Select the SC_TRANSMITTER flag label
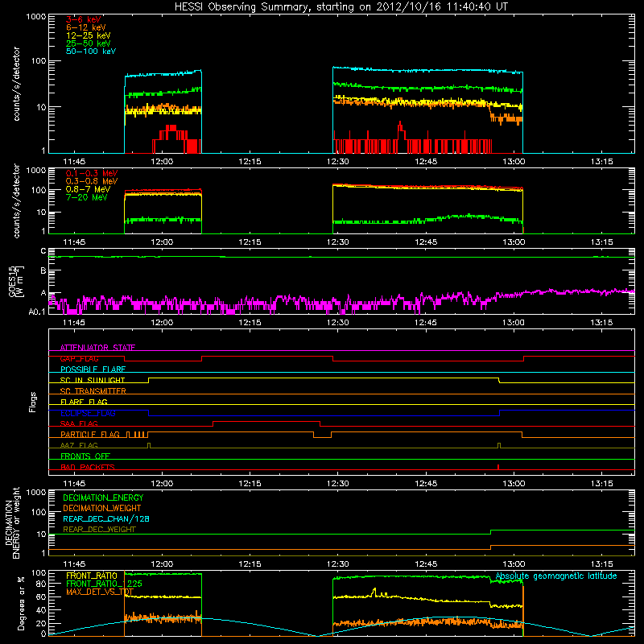The width and height of the screenshot is (644, 644). pyautogui.click(x=93, y=391)
